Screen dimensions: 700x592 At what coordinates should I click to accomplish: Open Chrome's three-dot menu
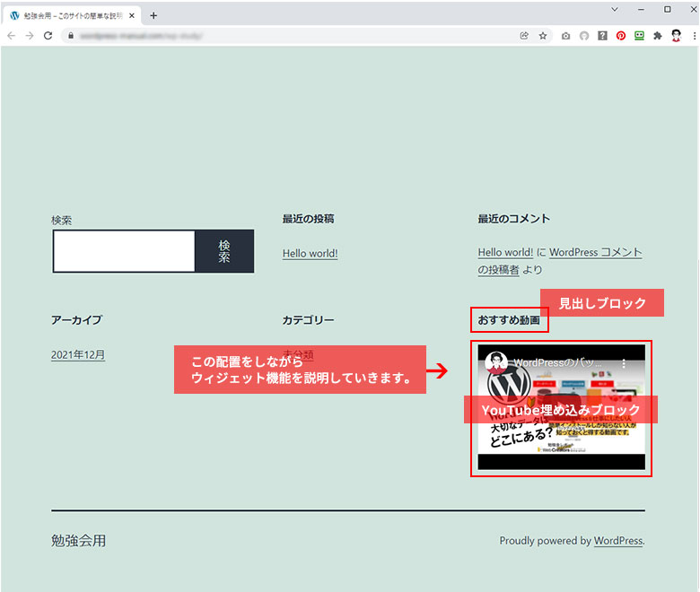(x=695, y=36)
